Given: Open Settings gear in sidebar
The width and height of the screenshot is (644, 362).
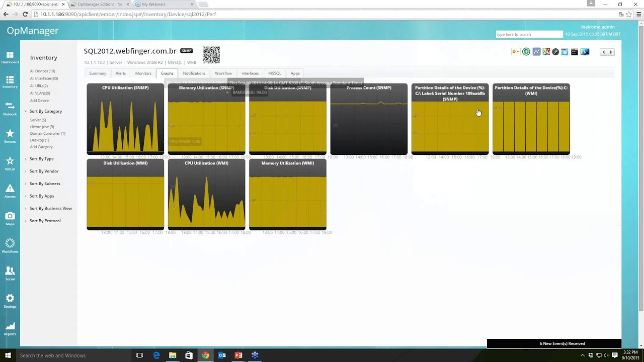Looking at the screenshot, I should pos(10,301).
